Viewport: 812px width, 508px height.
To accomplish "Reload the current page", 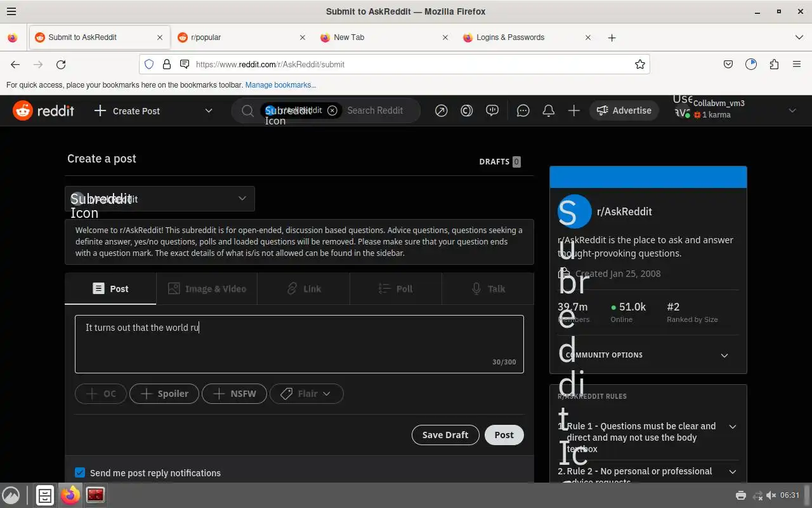I will pos(61,64).
